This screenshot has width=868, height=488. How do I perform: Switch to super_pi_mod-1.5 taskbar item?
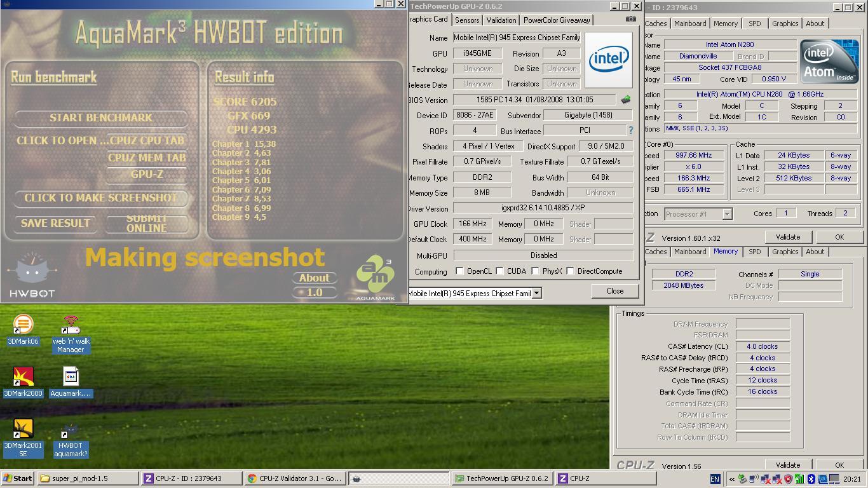point(88,478)
